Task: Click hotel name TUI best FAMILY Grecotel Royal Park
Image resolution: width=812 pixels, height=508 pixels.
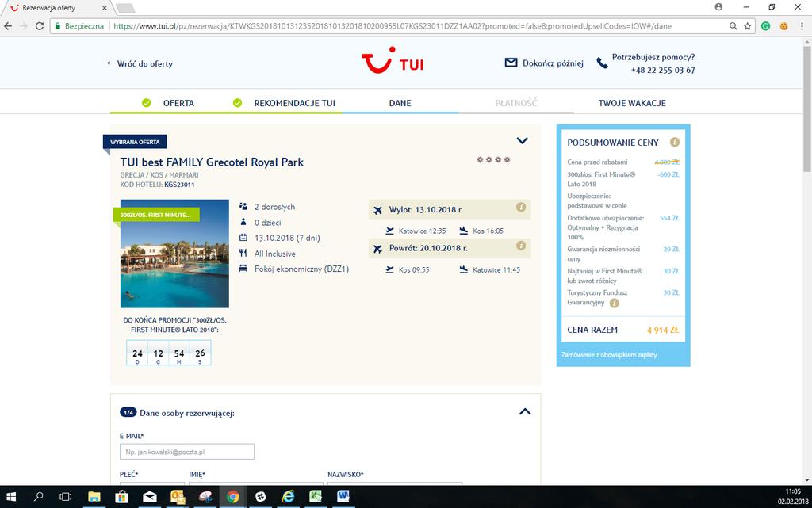Action: (x=212, y=162)
